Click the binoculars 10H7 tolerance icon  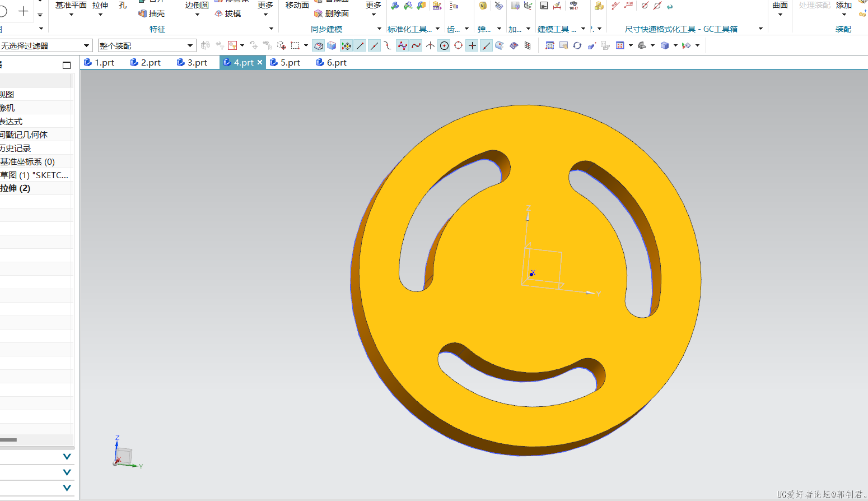(x=573, y=6)
